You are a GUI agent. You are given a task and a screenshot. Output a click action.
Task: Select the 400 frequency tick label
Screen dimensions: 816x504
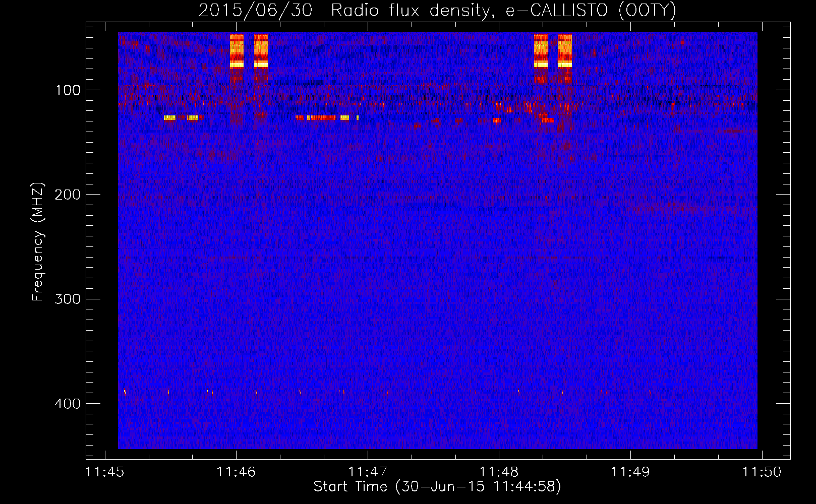pyautogui.click(x=68, y=404)
